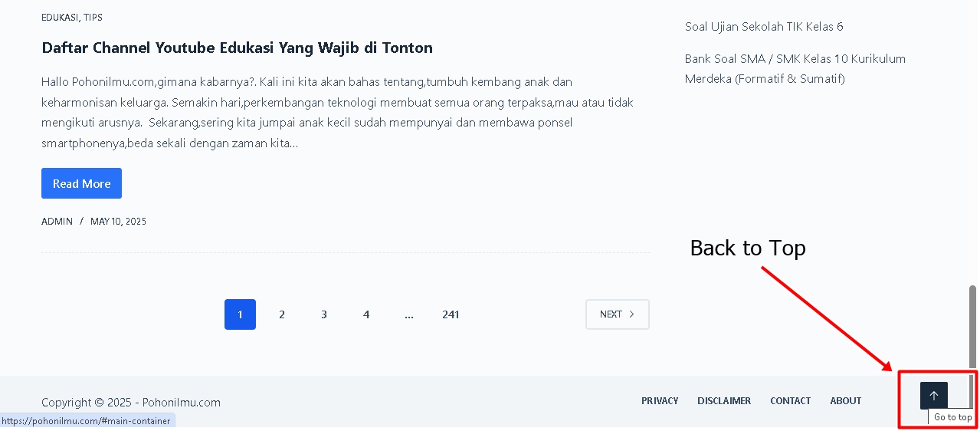Open article Daftar Channel Youtube Edukasi title
The image size is (980, 431).
coord(237,48)
